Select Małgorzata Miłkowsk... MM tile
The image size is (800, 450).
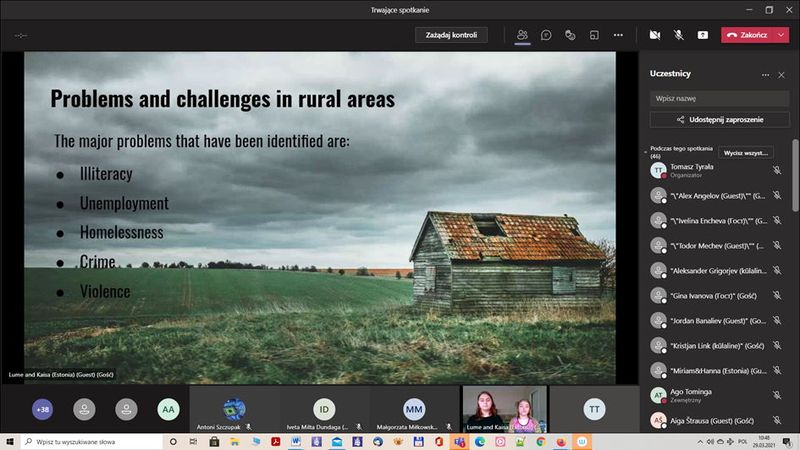[x=414, y=409]
